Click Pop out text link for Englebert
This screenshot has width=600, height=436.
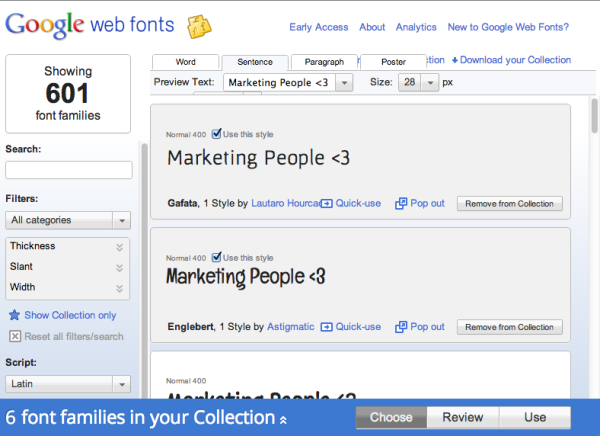427,327
